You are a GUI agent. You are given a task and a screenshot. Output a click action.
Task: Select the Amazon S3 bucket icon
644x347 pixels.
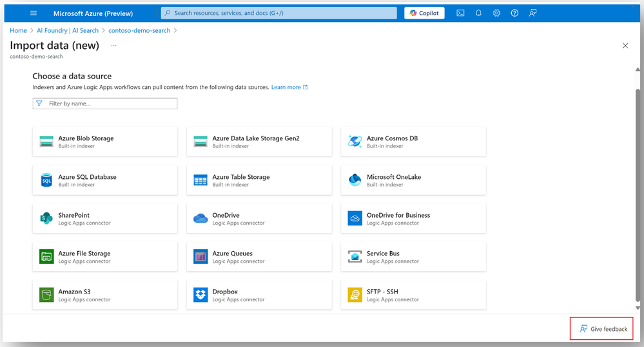click(46, 295)
